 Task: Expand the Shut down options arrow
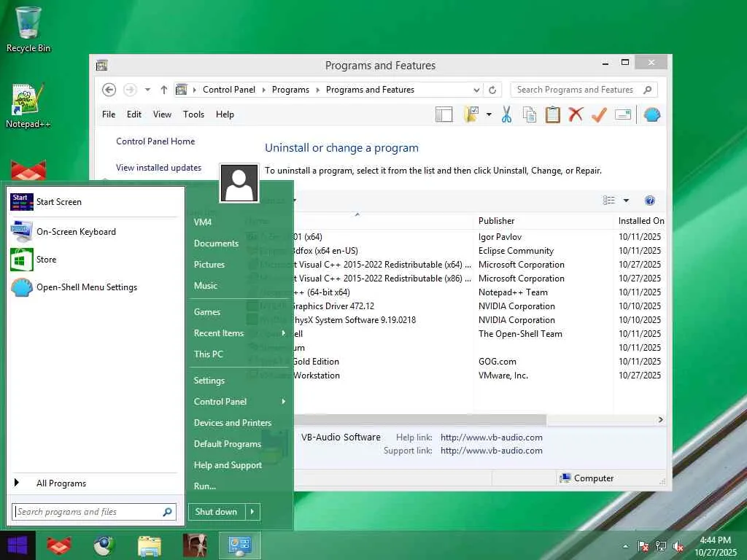(252, 512)
